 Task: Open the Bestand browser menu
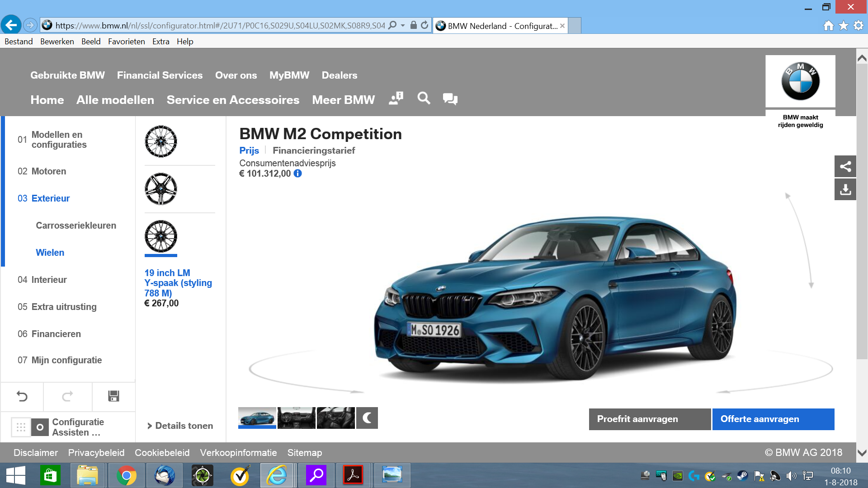(x=19, y=42)
